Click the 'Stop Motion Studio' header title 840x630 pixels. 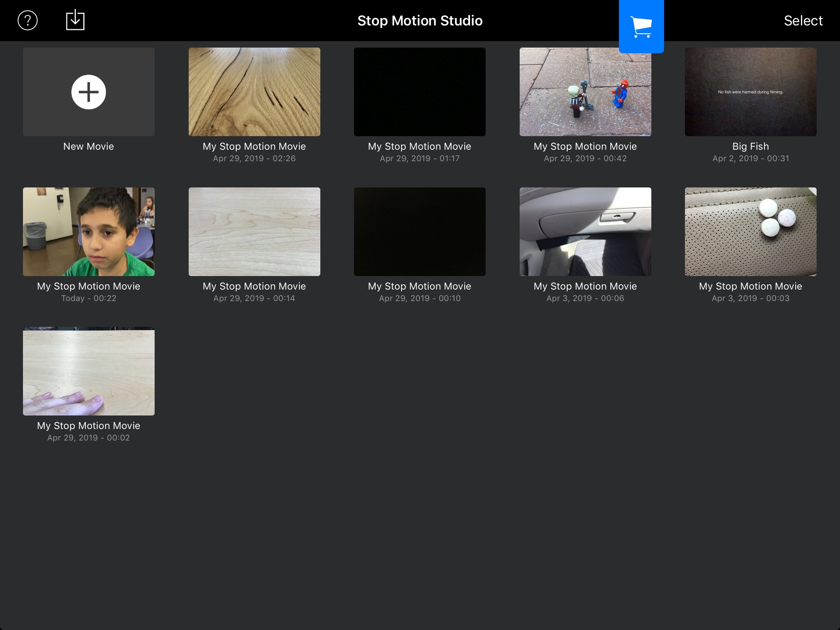point(420,21)
